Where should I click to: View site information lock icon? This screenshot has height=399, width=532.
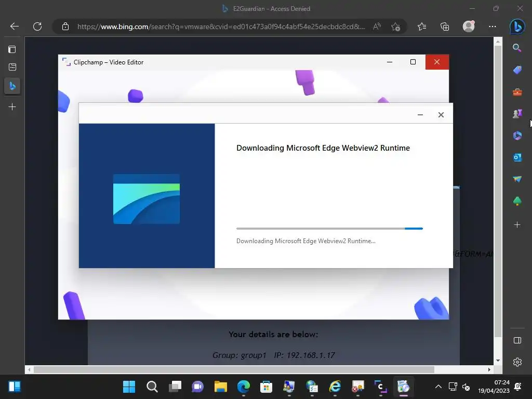[65, 26]
